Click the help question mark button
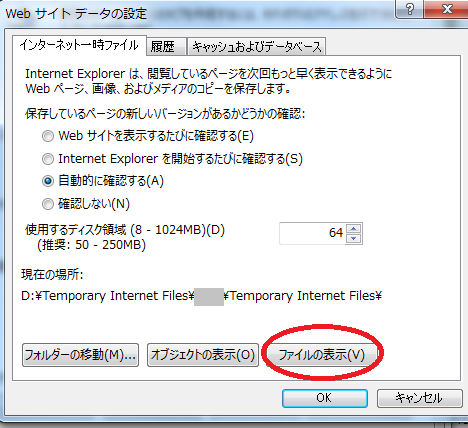Screen dimensions: 468x428 pyautogui.click(x=410, y=9)
